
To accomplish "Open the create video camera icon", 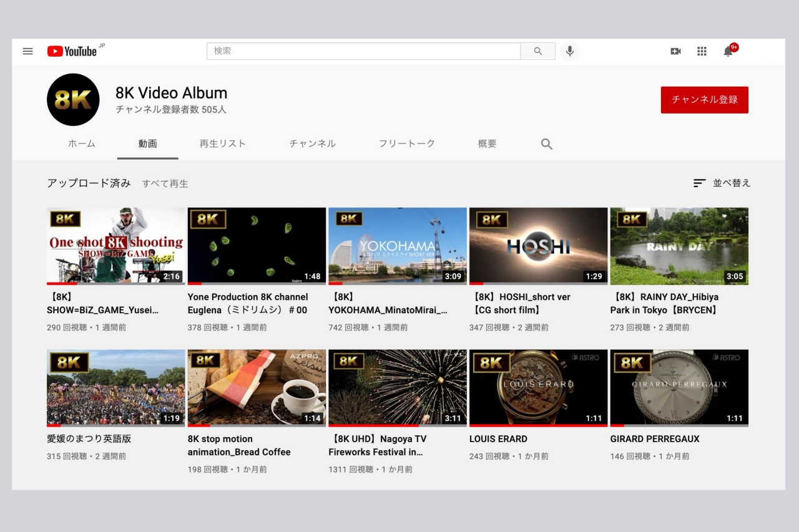I will tap(675, 51).
